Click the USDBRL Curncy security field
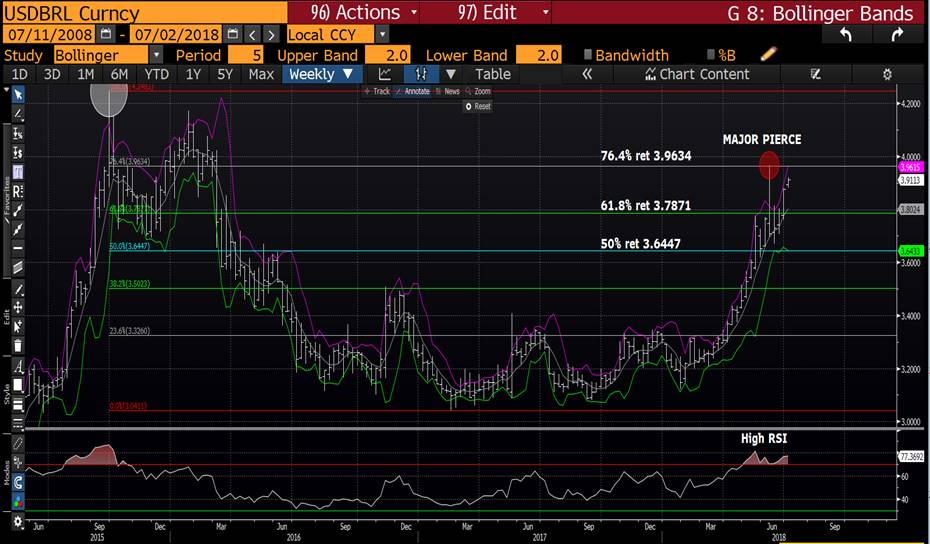 144,12
